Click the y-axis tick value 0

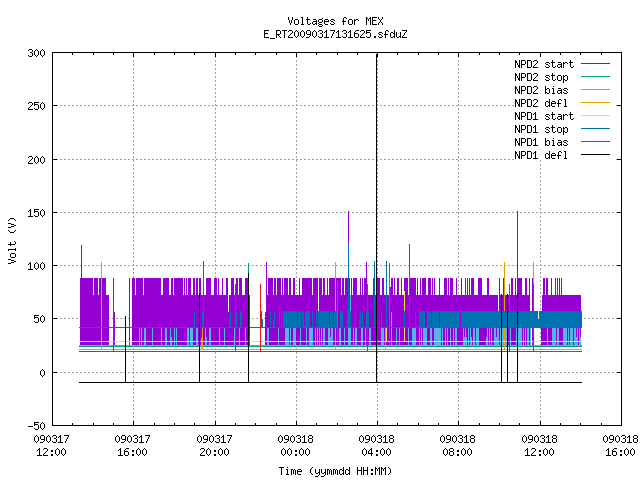(x=42, y=373)
